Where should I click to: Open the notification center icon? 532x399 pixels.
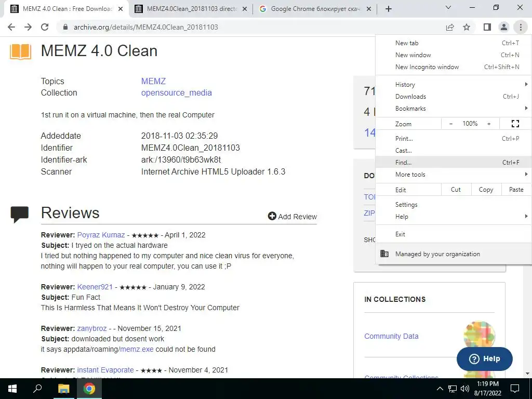(515, 389)
